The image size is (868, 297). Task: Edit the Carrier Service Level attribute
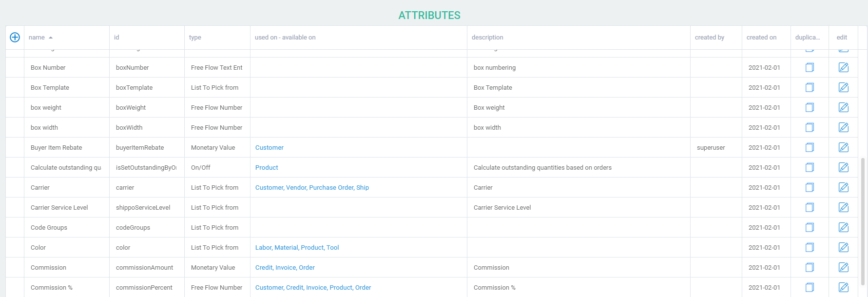click(844, 207)
